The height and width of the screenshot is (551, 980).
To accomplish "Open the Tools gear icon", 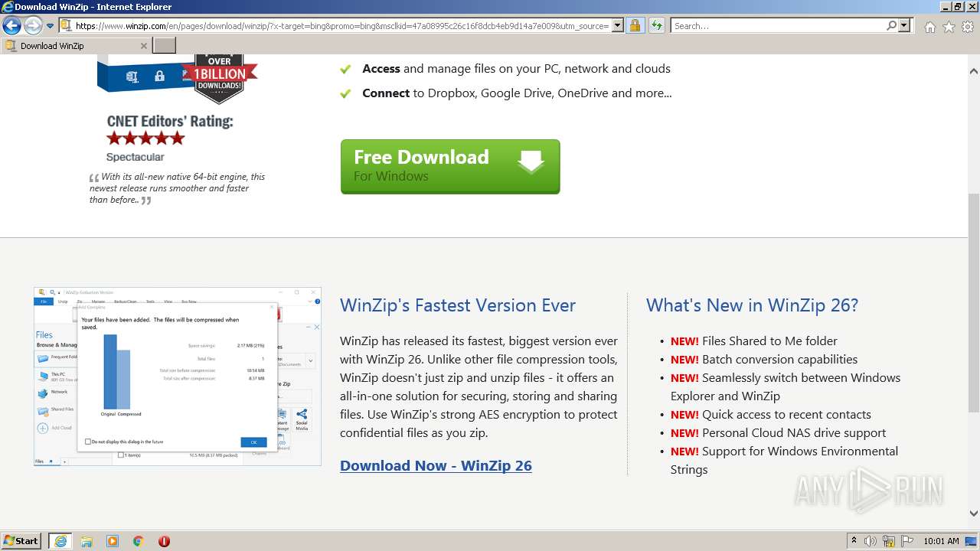I will pos(968,27).
